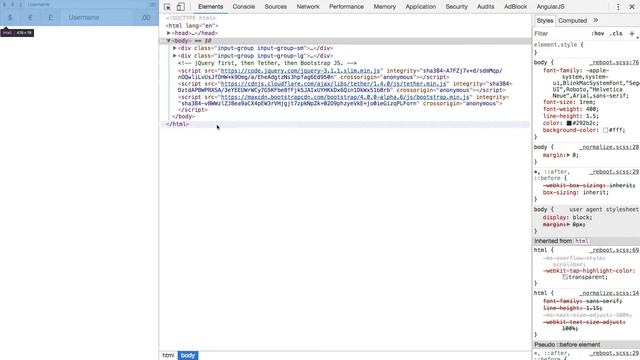Open the Application tab
The height and width of the screenshot is (360, 640).
421,7
